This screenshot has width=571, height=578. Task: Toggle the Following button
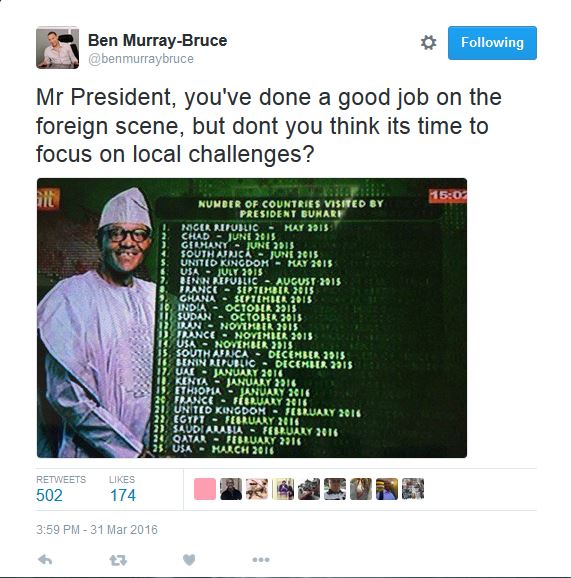tap(492, 43)
